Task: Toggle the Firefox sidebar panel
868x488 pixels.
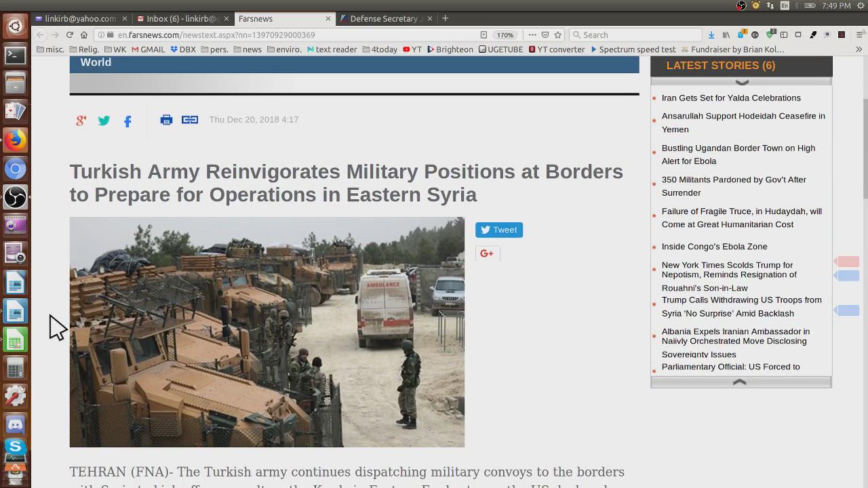Action: (x=784, y=35)
